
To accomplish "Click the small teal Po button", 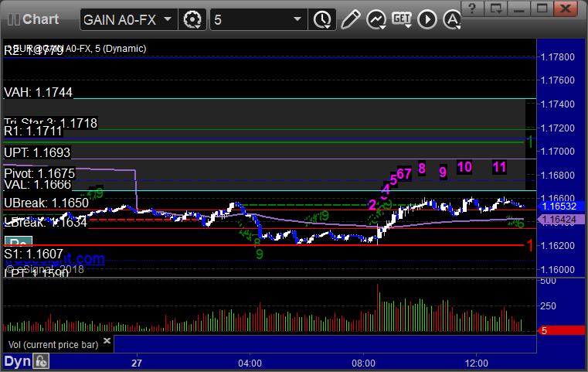I will pyautogui.click(x=19, y=241).
